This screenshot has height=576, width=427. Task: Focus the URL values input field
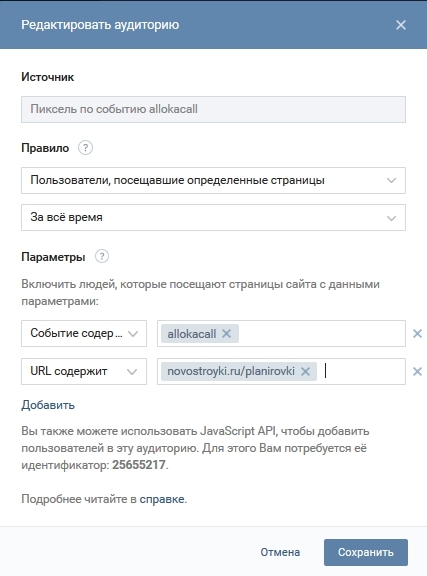pos(362,371)
